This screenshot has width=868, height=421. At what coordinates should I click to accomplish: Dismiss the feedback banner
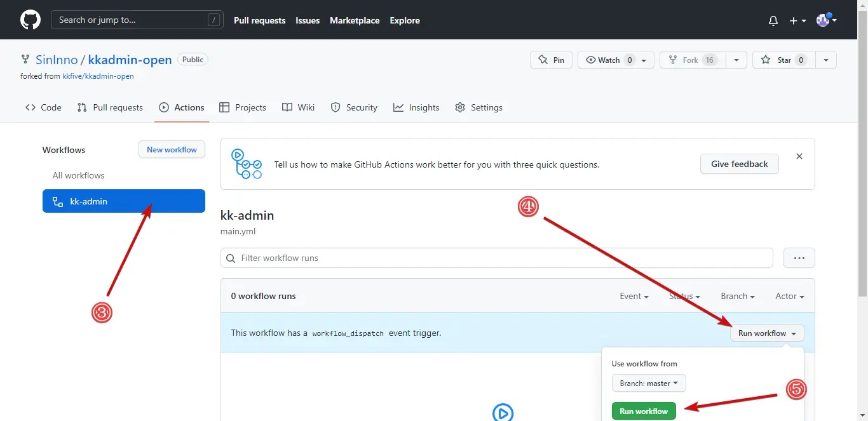click(x=799, y=156)
